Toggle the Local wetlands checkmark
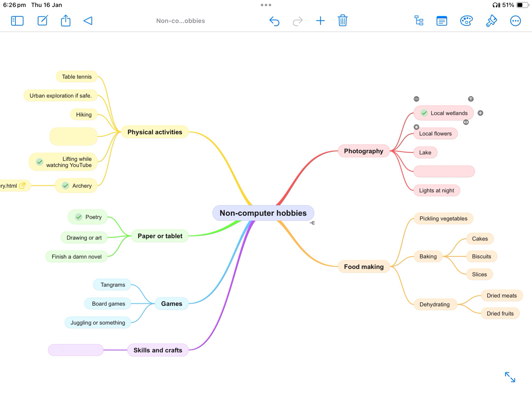This screenshot has width=532, height=399. click(424, 113)
